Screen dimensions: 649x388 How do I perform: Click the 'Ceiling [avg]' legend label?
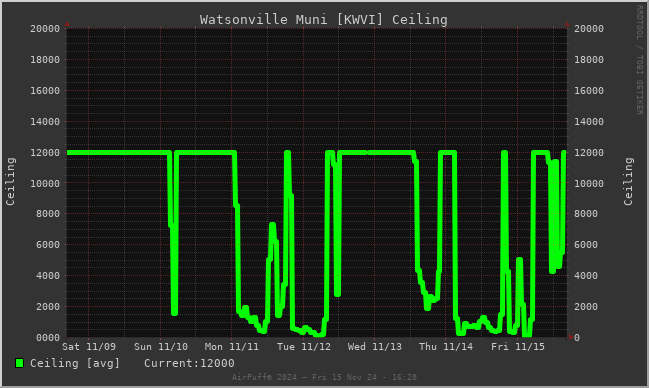point(75,363)
